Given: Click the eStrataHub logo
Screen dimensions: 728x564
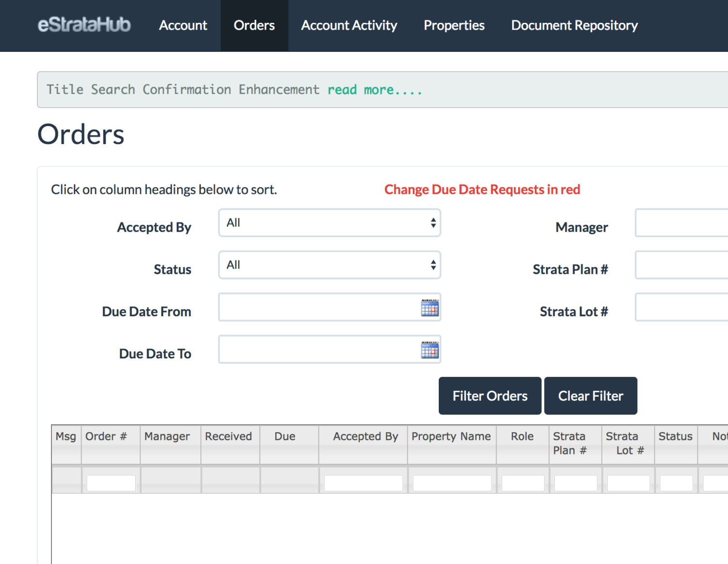Looking at the screenshot, I should point(84,25).
